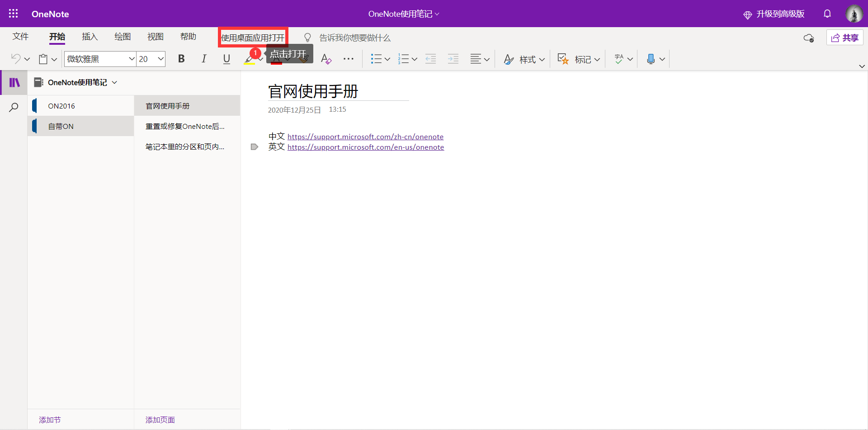Start dictation with the microphone icon

coord(651,59)
